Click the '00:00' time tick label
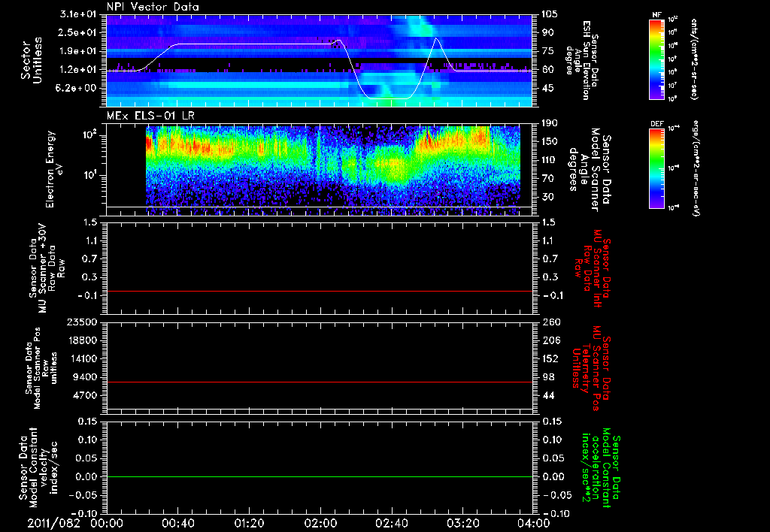Screen dimensions: 770x532 pyautogui.click(x=107, y=523)
